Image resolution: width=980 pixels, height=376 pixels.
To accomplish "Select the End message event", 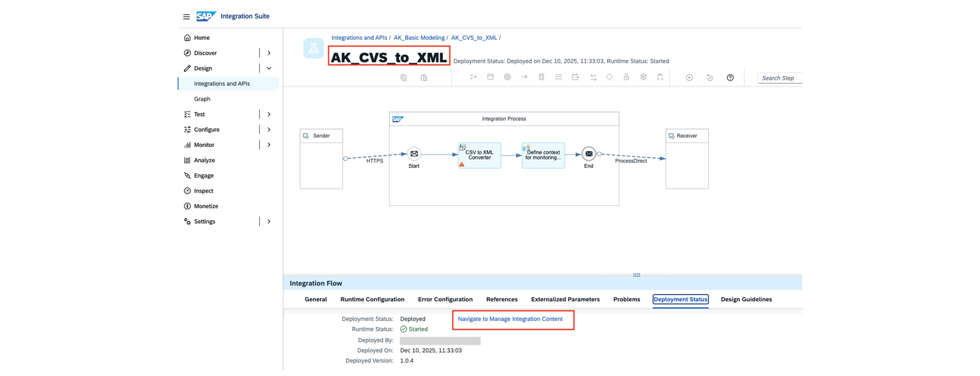I will click(589, 154).
